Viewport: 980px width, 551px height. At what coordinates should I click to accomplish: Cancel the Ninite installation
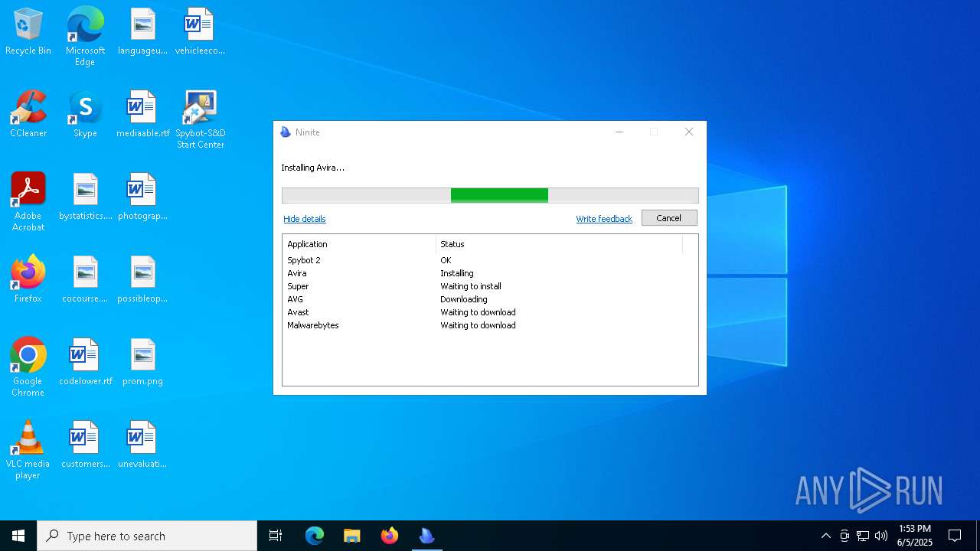pyautogui.click(x=668, y=218)
